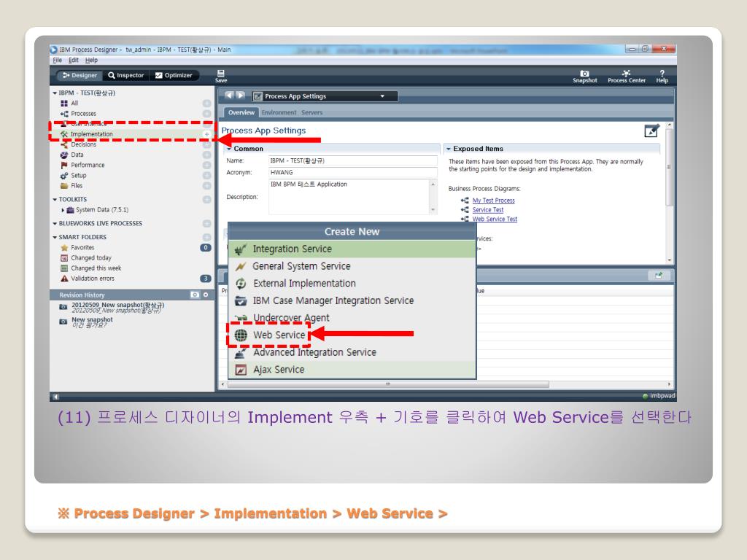Click the General System Service icon
The width and height of the screenshot is (747, 560).
(241, 267)
